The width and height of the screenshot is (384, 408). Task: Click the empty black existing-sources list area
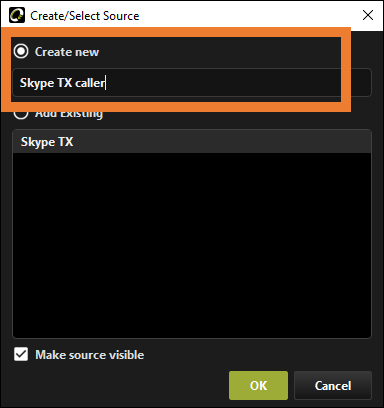(192, 245)
